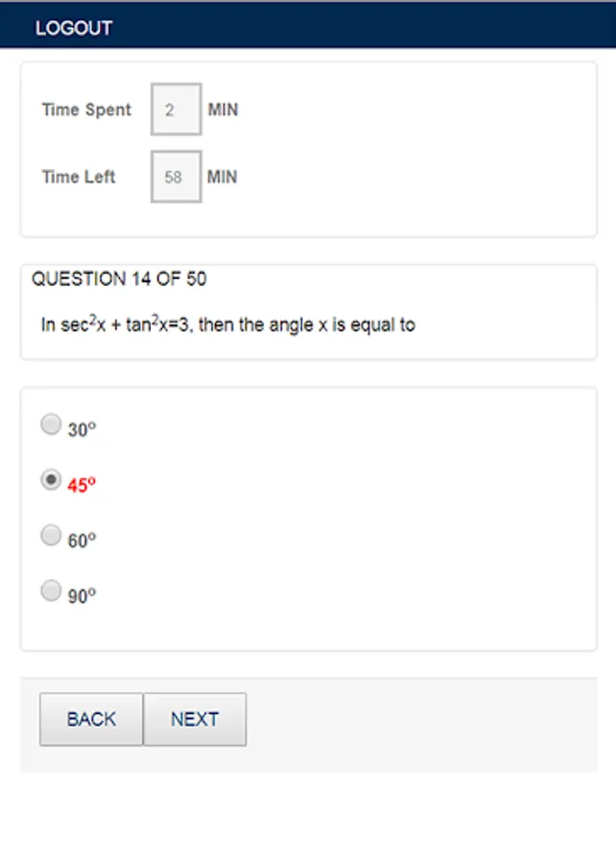Image resolution: width=616 pixels, height=864 pixels.
Task: Choose the 60° radio button
Action: (x=51, y=536)
